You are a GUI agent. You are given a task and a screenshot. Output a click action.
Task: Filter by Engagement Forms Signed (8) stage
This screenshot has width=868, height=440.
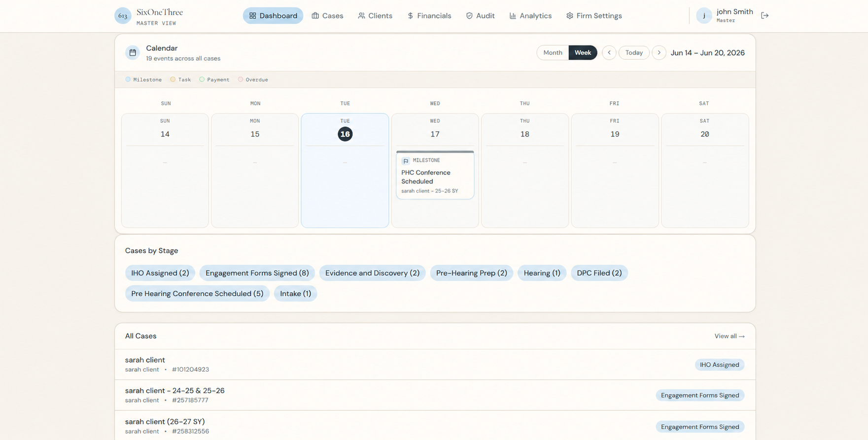257,273
